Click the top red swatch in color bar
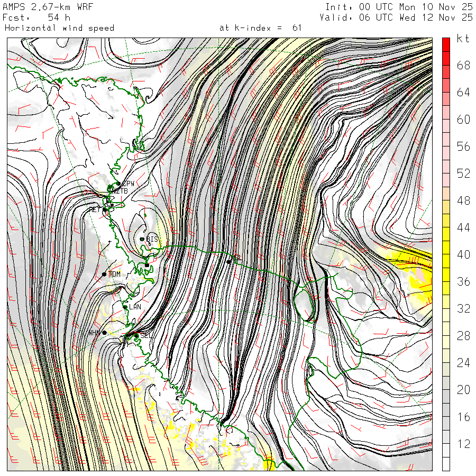Screen dimensions: 476x476 (446, 44)
